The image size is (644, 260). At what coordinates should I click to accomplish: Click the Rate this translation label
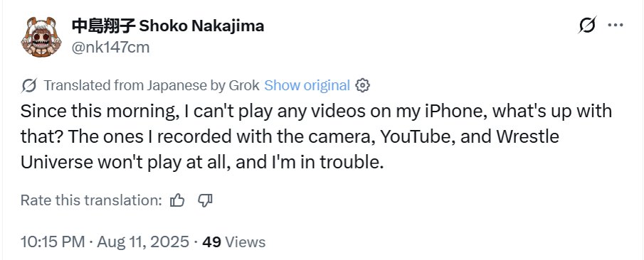pos(92,200)
